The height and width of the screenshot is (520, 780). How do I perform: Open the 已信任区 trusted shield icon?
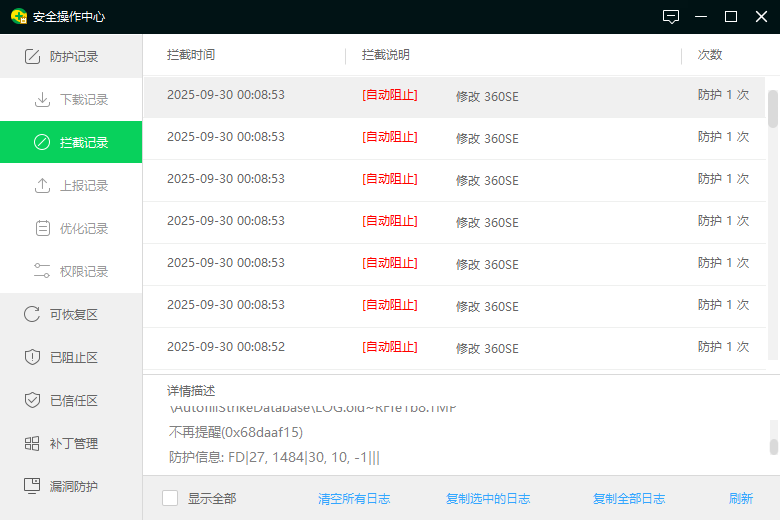click(x=32, y=400)
